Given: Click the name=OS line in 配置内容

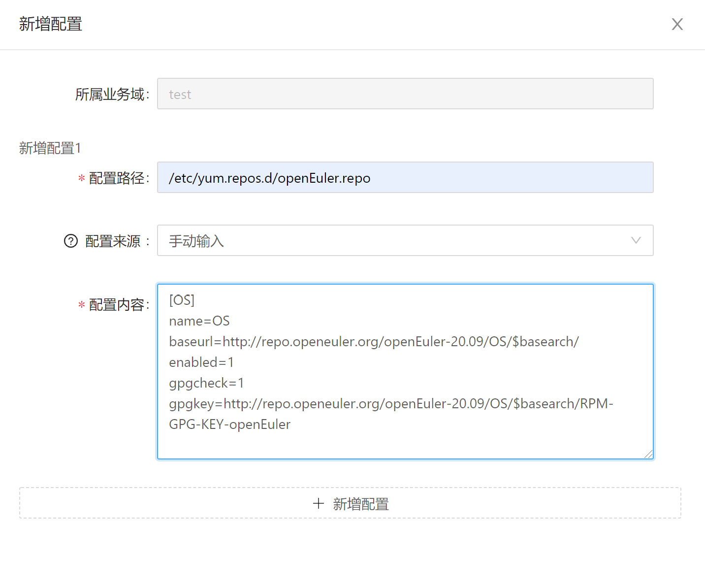Looking at the screenshot, I should (199, 321).
